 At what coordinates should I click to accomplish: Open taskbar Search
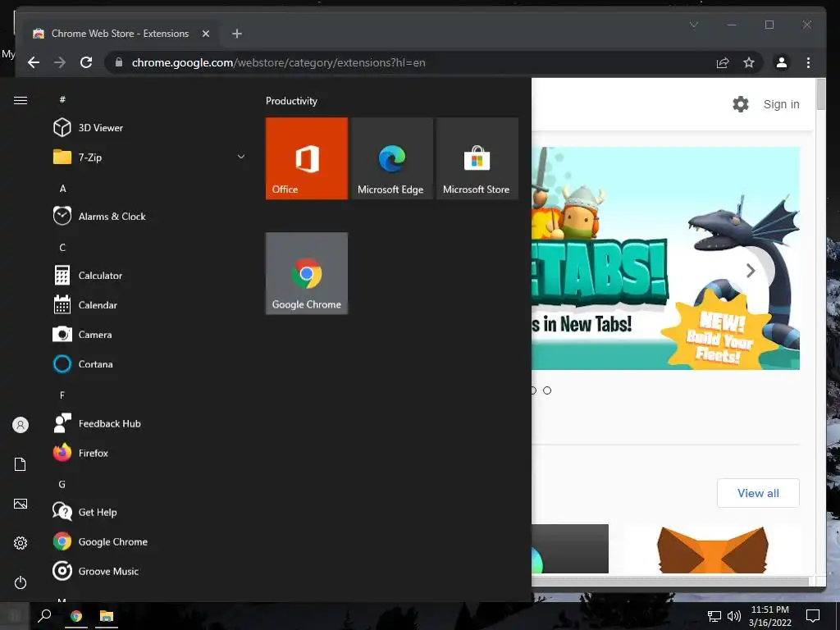pos(44,616)
